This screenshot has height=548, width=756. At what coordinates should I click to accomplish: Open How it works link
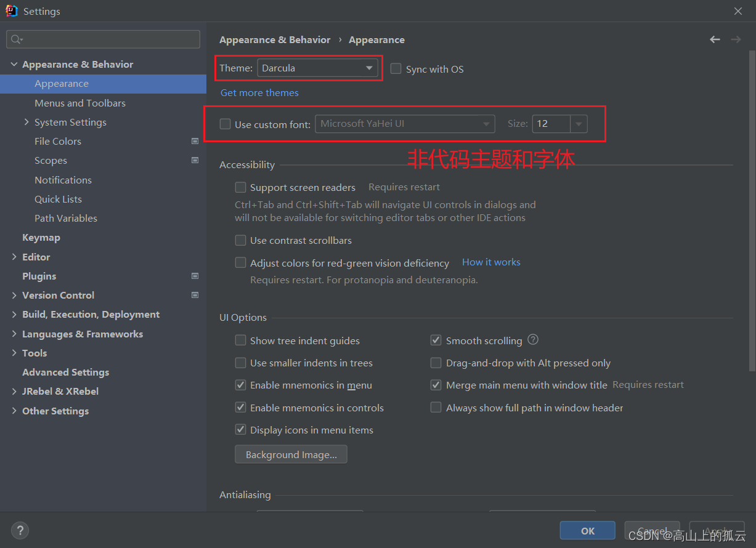coord(491,262)
